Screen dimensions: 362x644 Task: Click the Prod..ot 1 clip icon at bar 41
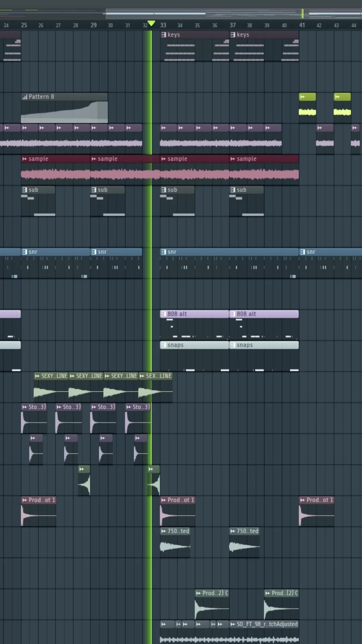(303, 500)
